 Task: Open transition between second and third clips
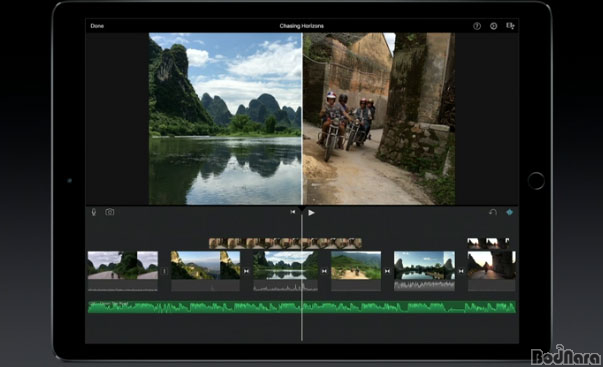247,271
